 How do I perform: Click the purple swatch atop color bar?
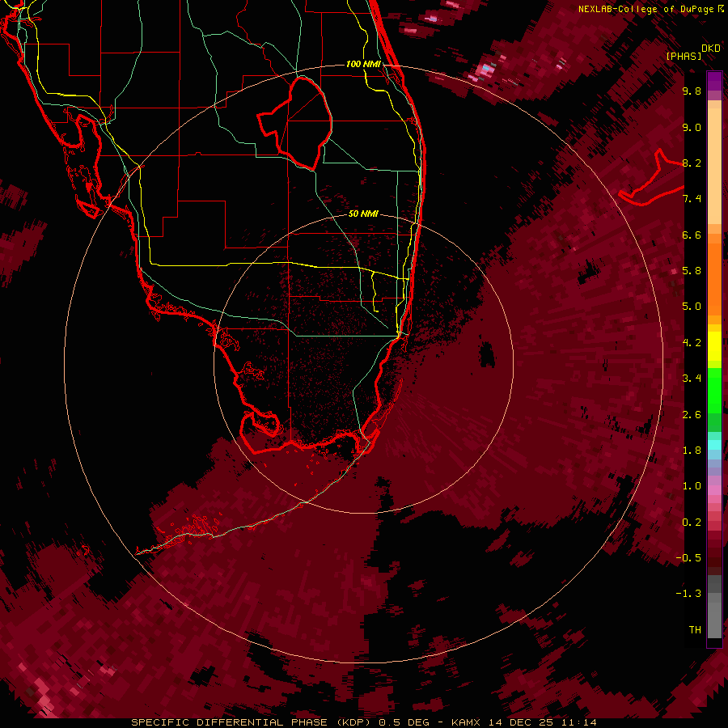(714, 81)
